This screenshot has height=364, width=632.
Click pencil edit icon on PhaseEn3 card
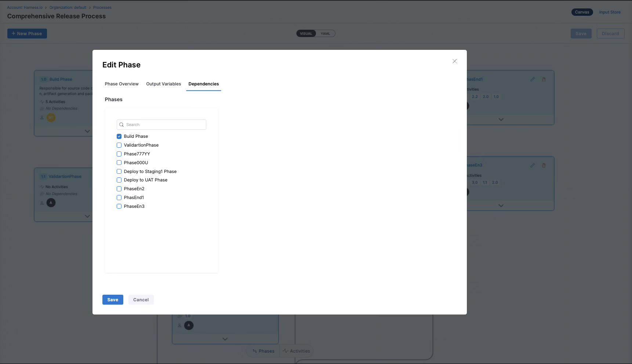532,165
